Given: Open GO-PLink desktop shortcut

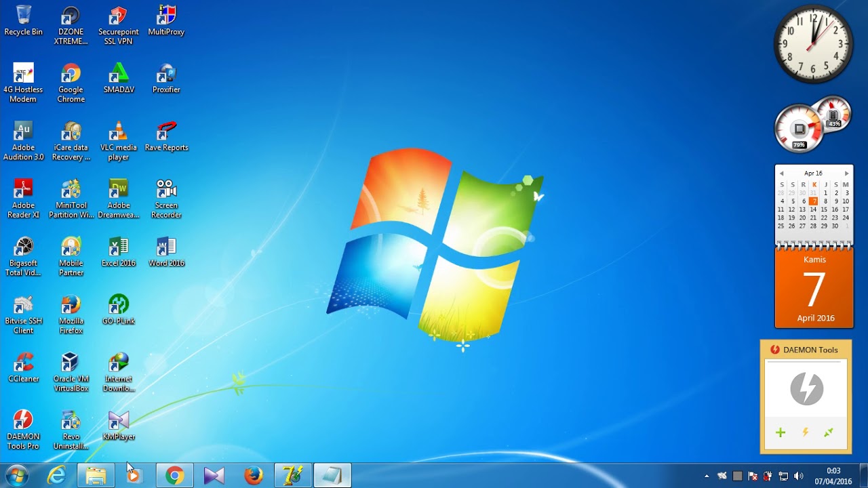Looking at the screenshot, I should coord(119,310).
